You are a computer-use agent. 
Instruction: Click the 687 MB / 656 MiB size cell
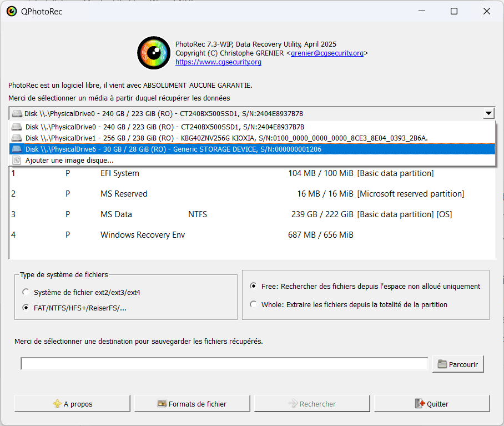(320, 235)
